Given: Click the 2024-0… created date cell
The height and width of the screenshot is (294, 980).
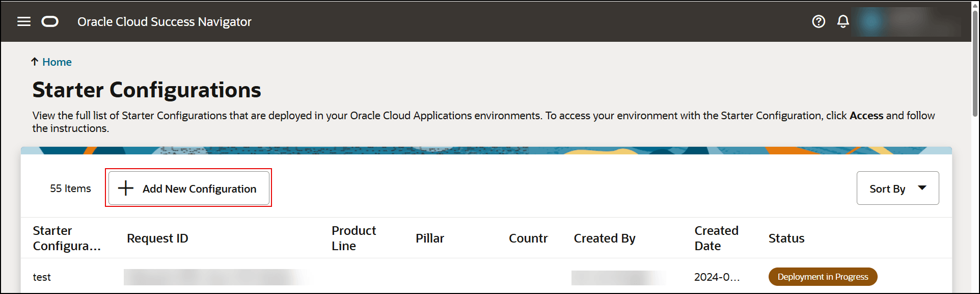Looking at the screenshot, I should pyautogui.click(x=717, y=277).
